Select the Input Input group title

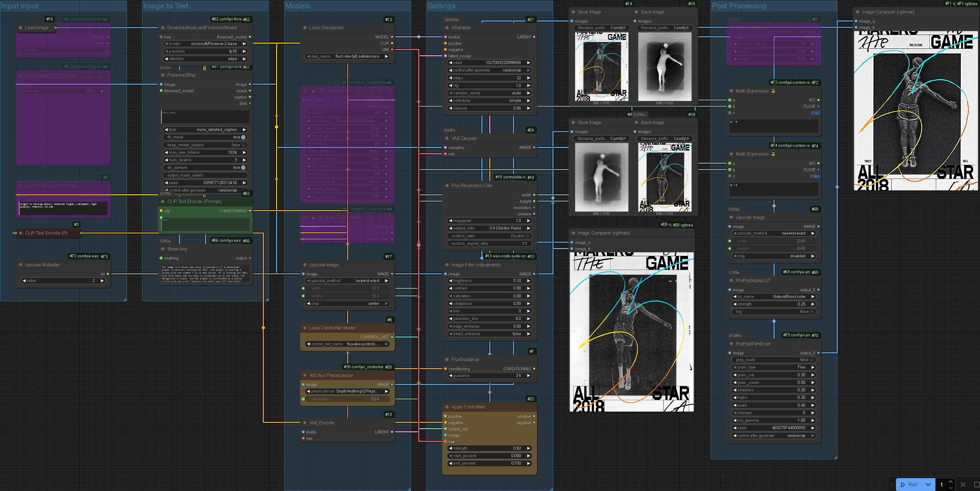coord(20,6)
